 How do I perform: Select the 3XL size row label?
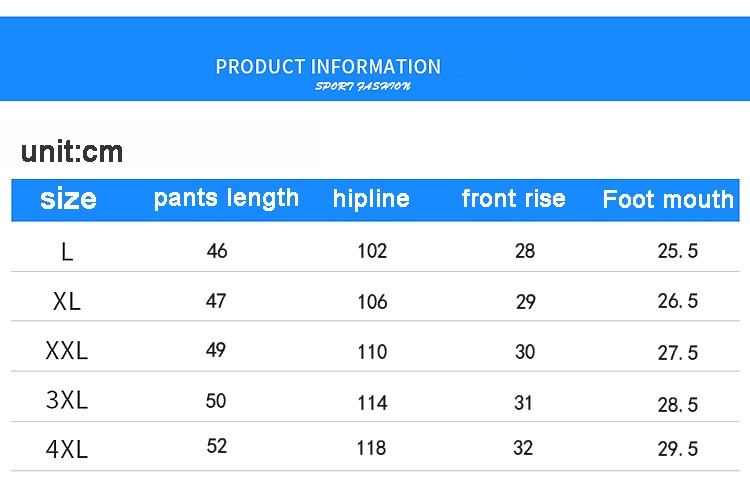(67, 401)
